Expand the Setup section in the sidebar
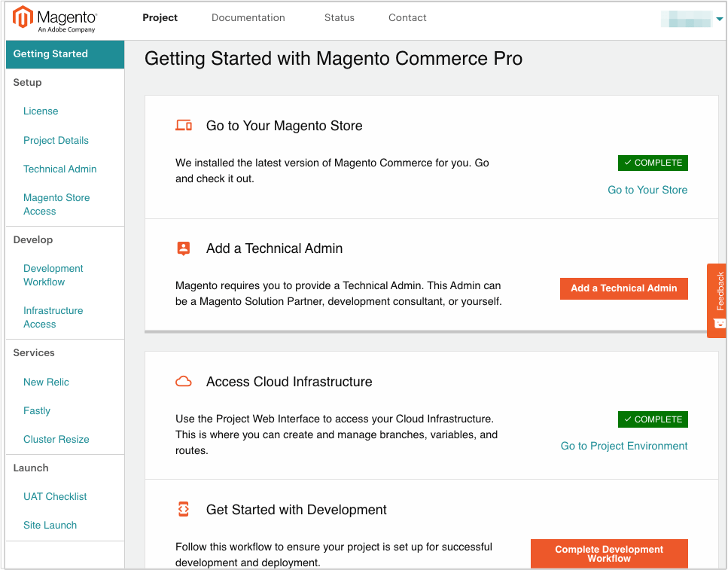728x570 pixels. coord(27,82)
